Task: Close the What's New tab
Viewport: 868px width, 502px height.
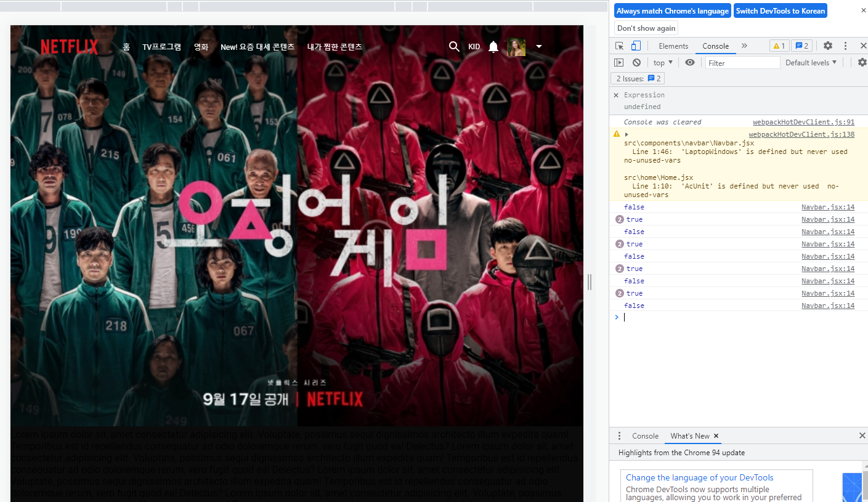Action: tap(716, 436)
